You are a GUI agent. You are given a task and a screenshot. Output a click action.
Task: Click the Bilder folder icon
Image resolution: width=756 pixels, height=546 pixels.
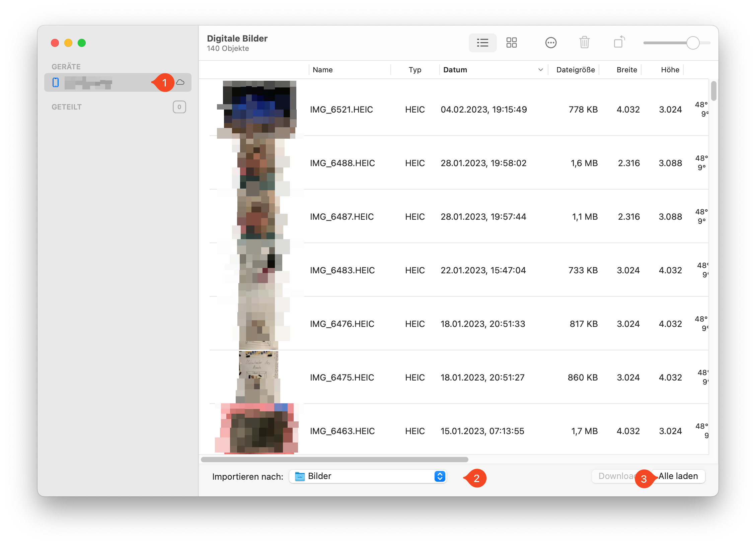[x=300, y=476]
